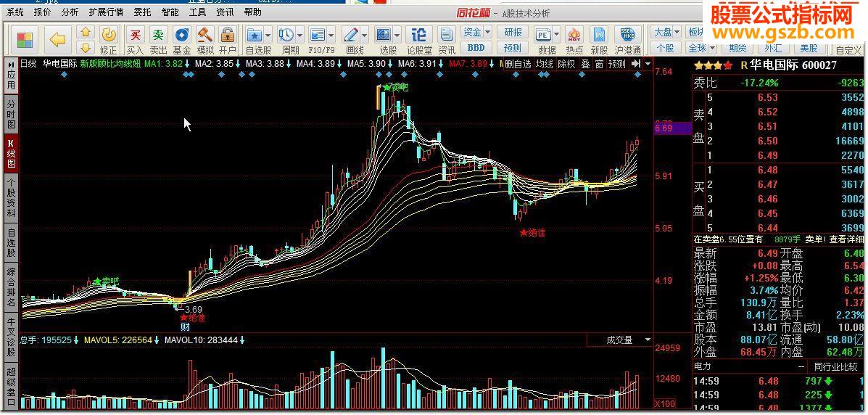Viewport: 868px width, 415px height.
Task: Open the 报价 menu
Action: 42,12
